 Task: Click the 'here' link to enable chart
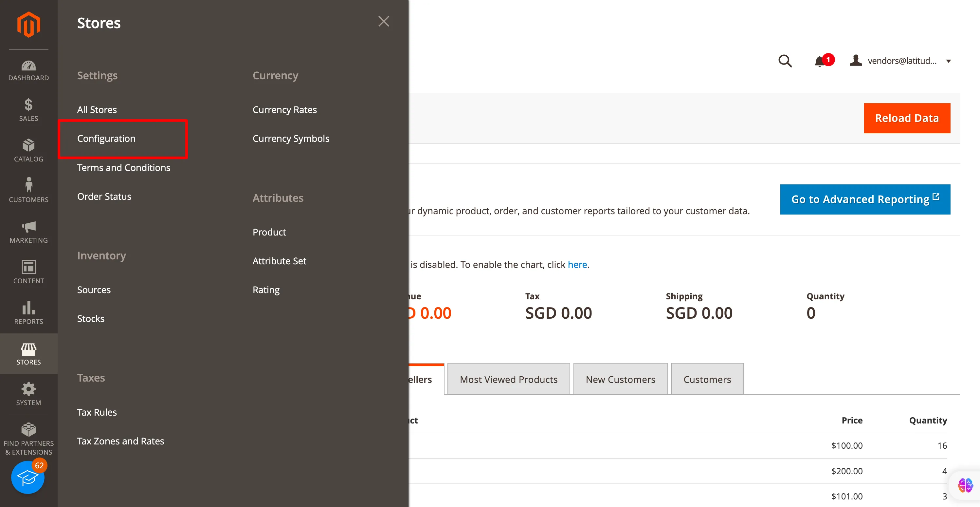[577, 265]
